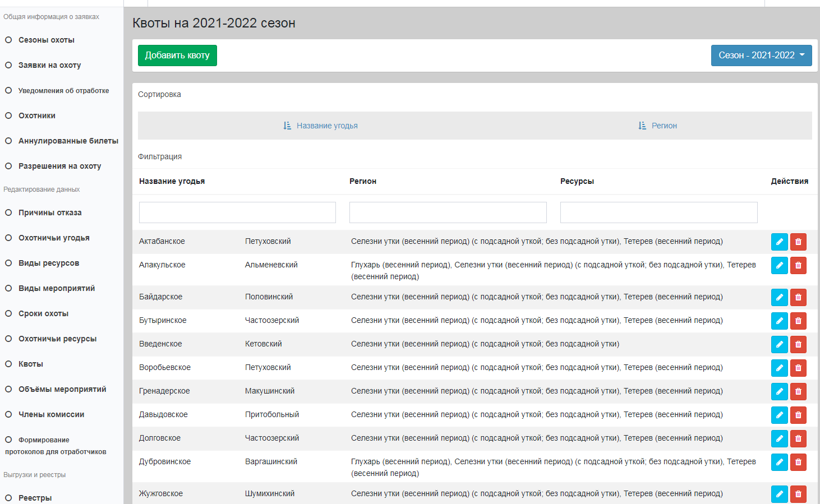Delete the Гренадерское quota row

[798, 391]
